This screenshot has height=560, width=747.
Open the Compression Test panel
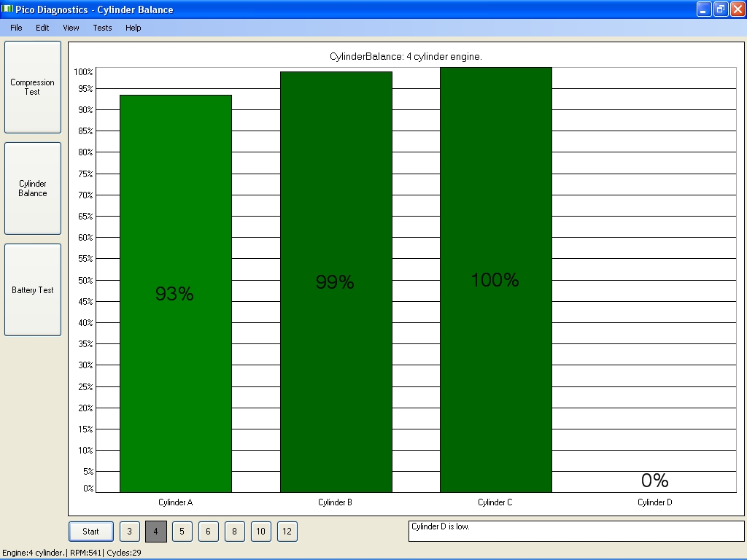coord(33,87)
